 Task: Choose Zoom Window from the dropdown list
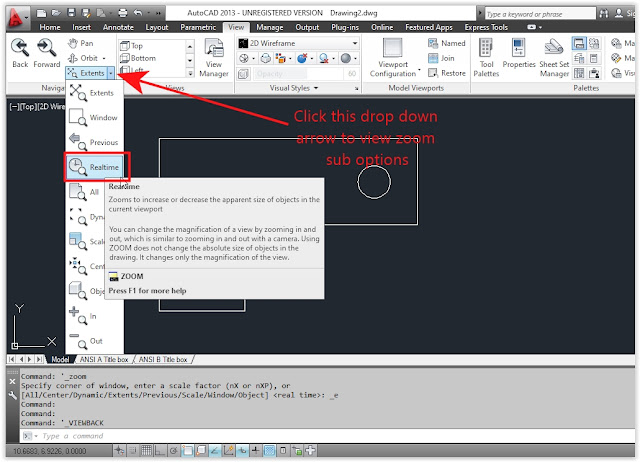point(95,118)
